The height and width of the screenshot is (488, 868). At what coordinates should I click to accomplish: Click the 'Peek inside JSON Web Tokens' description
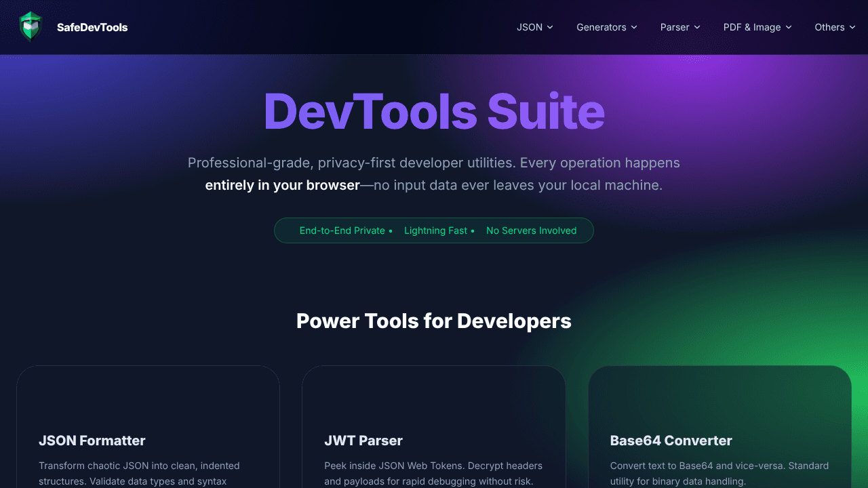click(433, 473)
